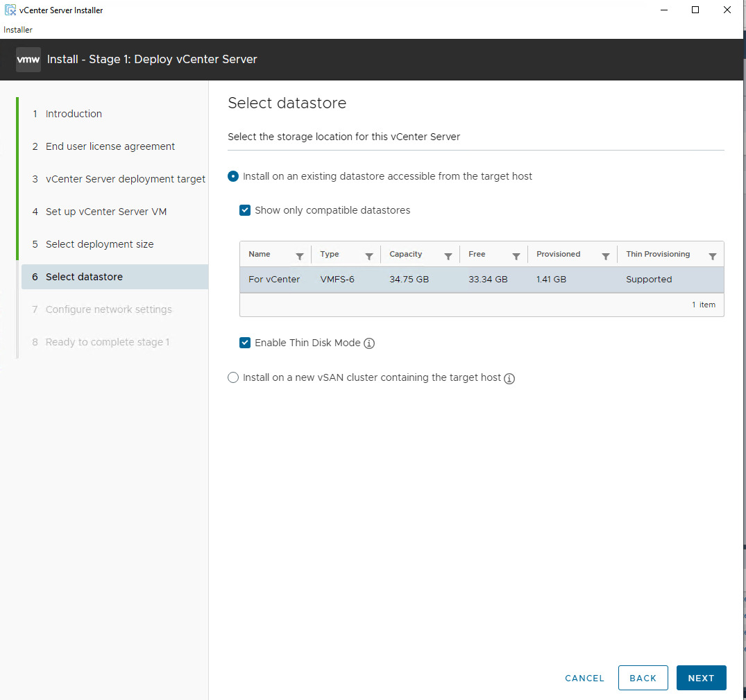This screenshot has height=700, width=746.
Task: Select install on new vSAN cluster radio
Action: [233, 377]
